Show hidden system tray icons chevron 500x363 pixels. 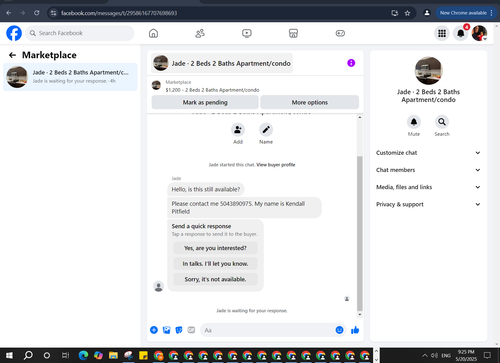[425, 355]
